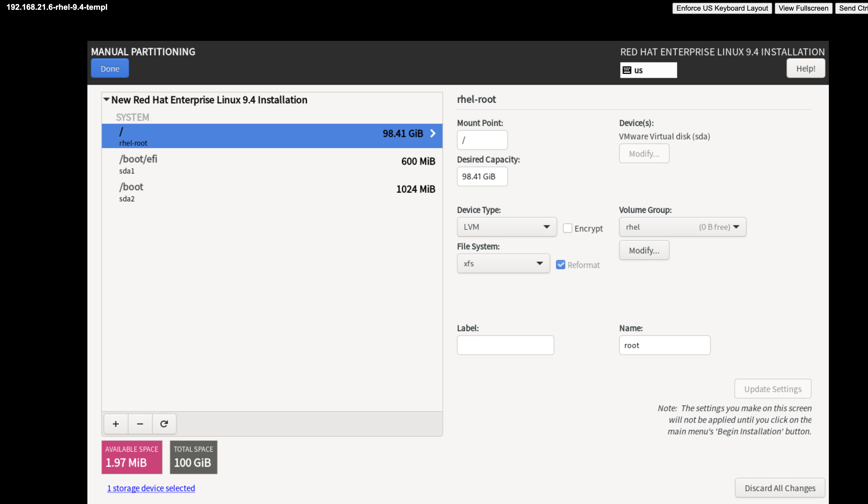Click the chevron arrow on root partition row
This screenshot has width=868, height=504.
[x=433, y=133]
